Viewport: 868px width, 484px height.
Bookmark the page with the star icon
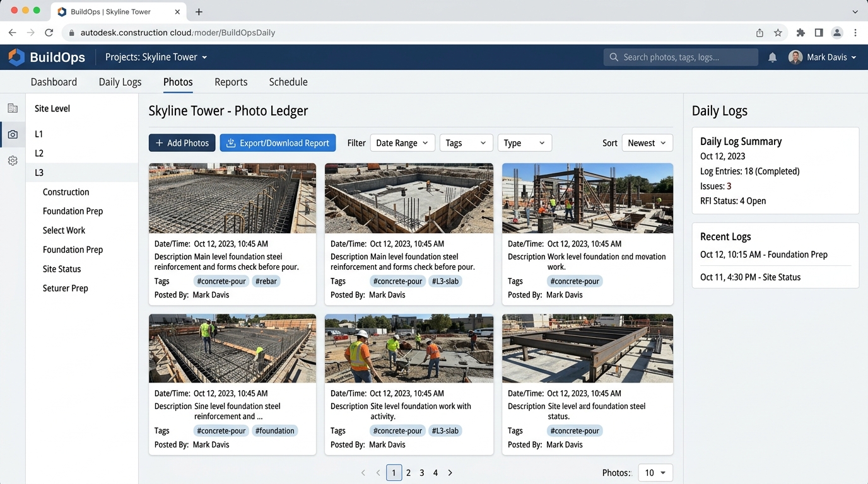tap(778, 33)
